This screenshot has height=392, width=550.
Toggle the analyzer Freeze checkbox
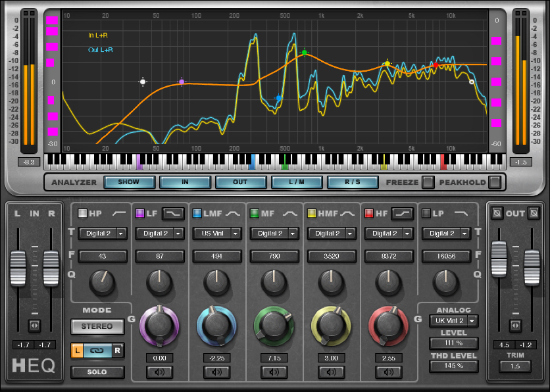(x=428, y=182)
